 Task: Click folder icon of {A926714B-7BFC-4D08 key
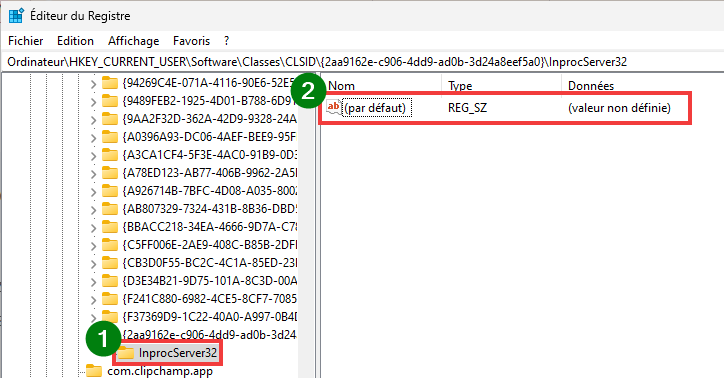tap(109, 191)
